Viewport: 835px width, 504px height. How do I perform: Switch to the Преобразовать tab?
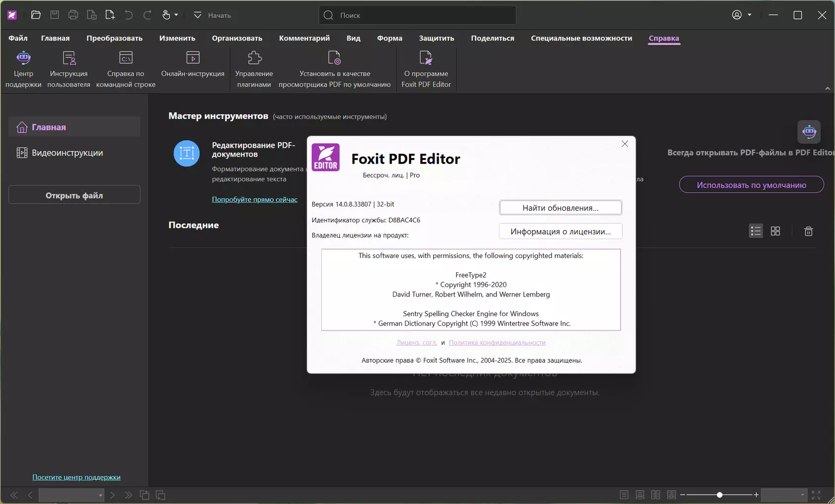click(114, 38)
